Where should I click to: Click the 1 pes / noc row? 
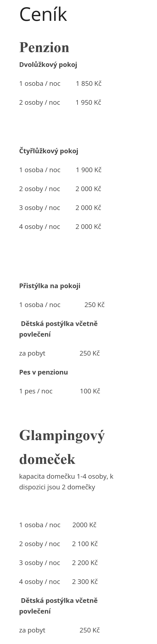60,391
